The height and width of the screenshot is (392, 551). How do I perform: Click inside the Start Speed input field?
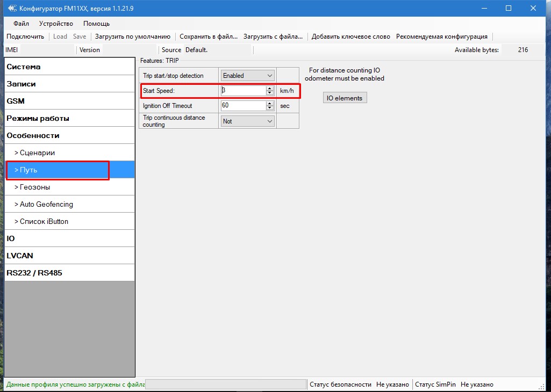coord(242,91)
